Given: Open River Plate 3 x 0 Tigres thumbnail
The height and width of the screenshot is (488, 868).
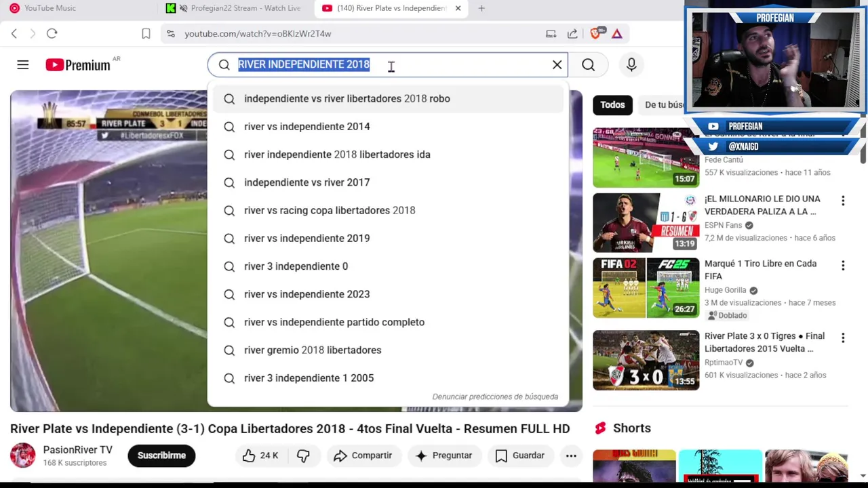Looking at the screenshot, I should [x=646, y=361].
